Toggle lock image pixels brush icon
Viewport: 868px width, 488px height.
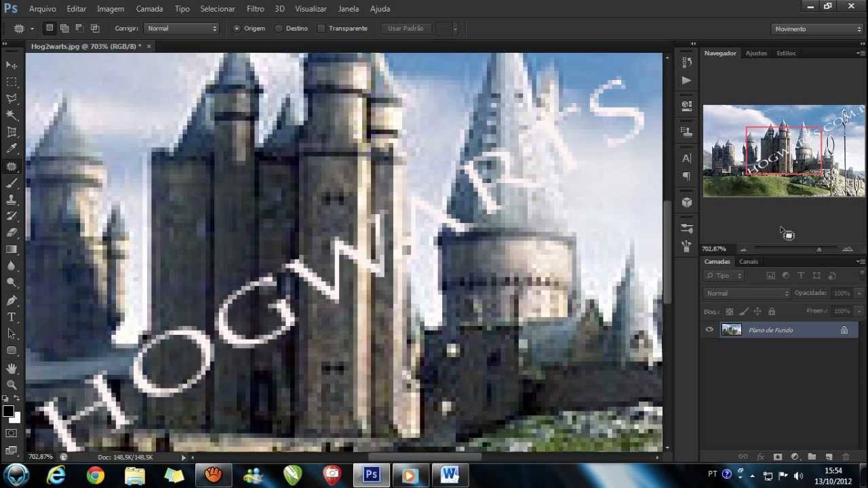pos(744,312)
